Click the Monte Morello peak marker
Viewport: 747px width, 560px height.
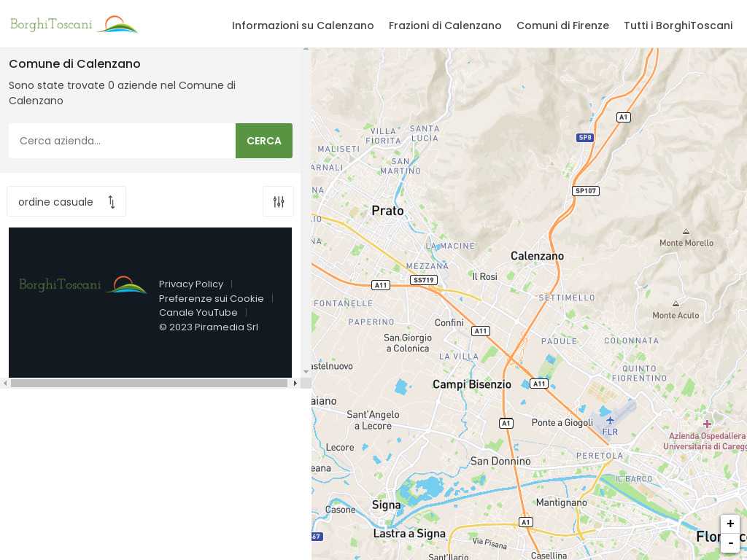pos(686,232)
